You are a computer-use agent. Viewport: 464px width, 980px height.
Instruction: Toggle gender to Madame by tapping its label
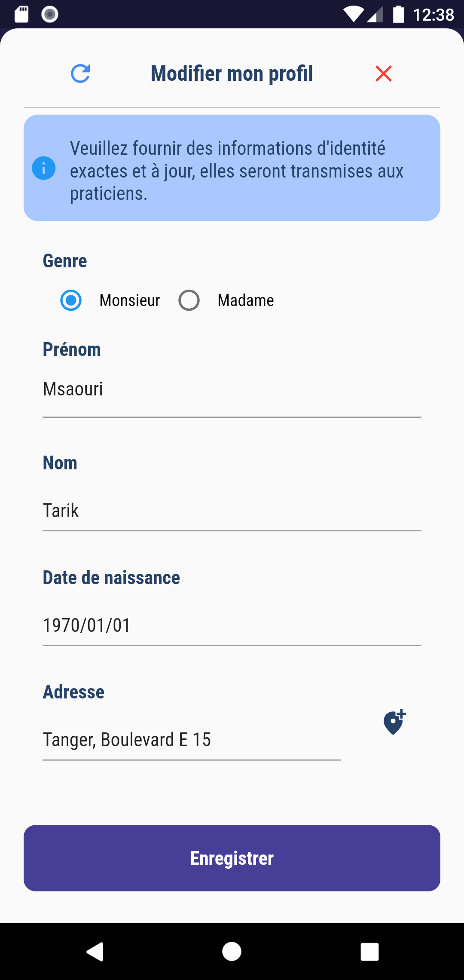tap(245, 300)
